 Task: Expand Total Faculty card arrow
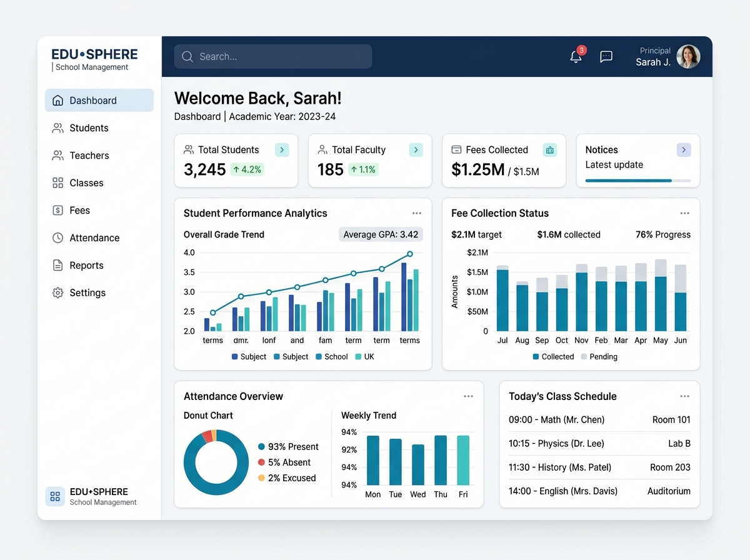(x=416, y=149)
